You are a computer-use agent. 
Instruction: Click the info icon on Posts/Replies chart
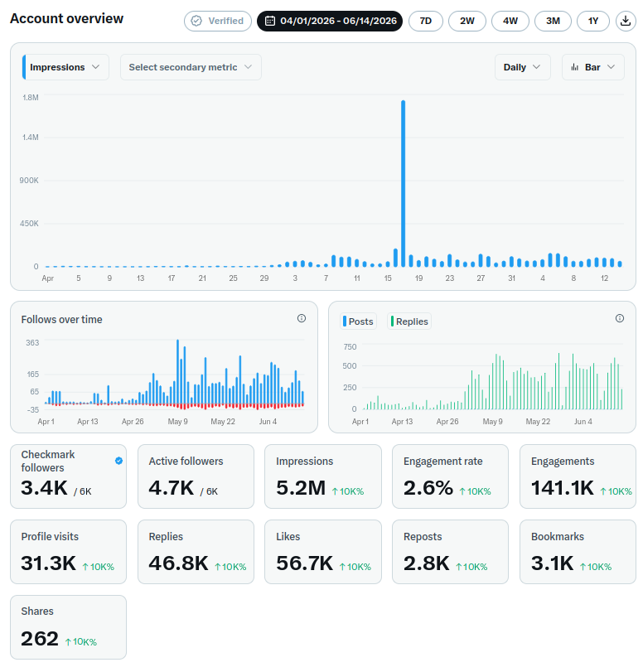(620, 318)
